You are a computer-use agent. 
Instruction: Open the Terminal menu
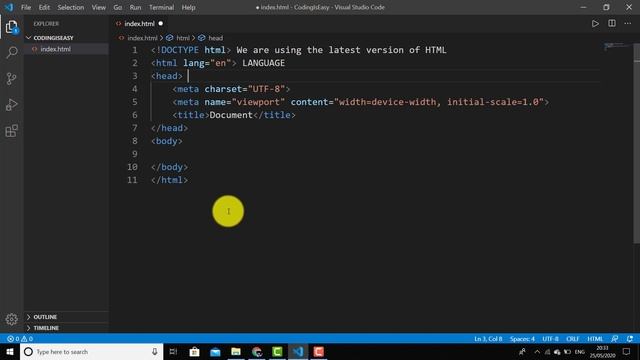[161, 7]
